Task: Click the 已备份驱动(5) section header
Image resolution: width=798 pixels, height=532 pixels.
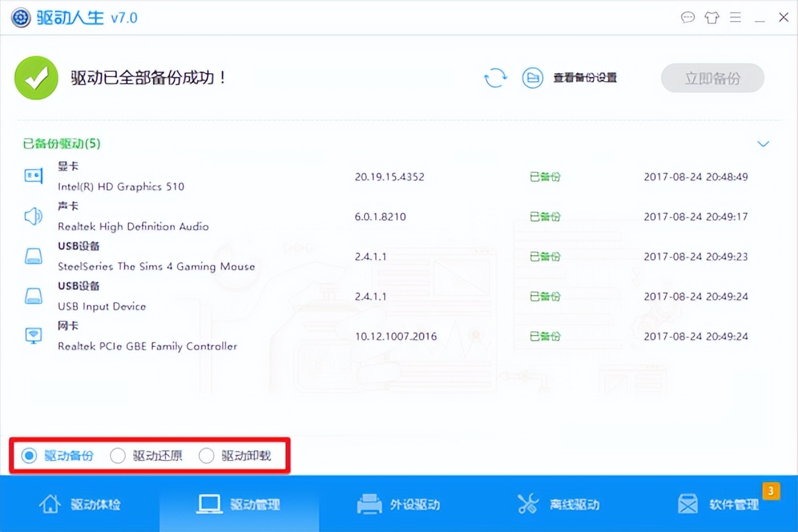Action: coord(62,144)
